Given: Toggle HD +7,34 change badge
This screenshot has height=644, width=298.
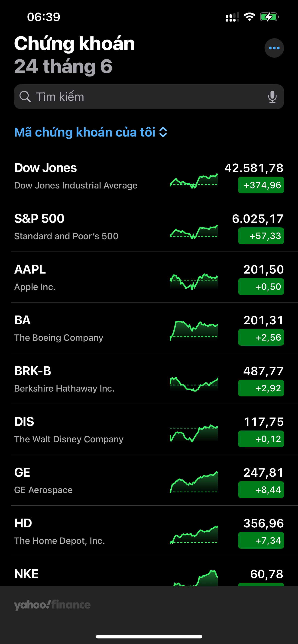Looking at the screenshot, I should click(261, 540).
